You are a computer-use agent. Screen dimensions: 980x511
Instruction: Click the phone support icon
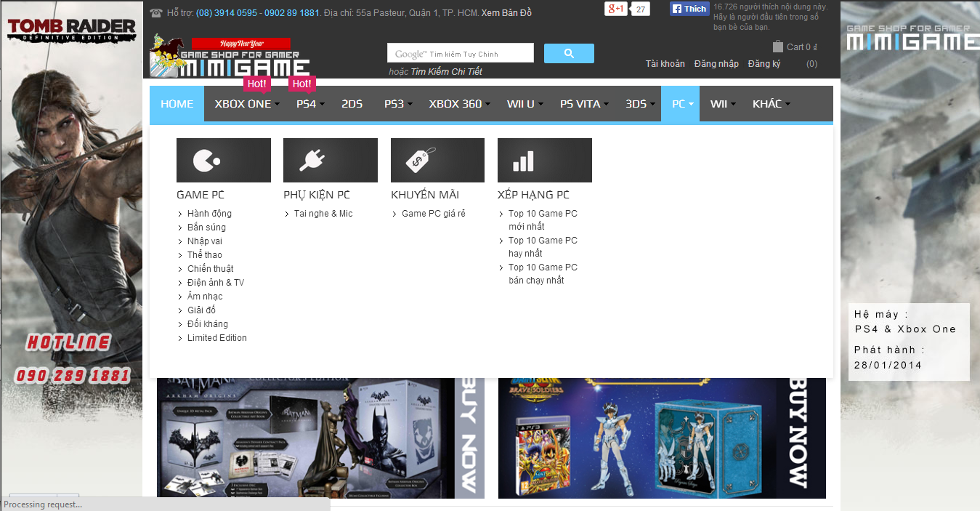[x=155, y=12]
